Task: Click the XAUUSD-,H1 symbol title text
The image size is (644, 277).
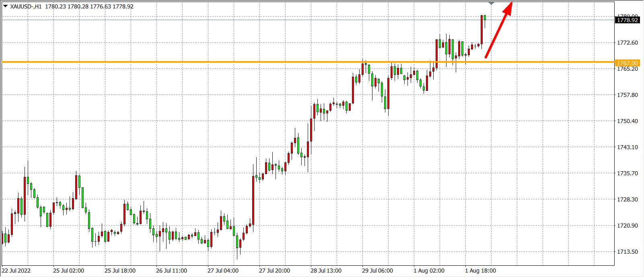Action: (26, 6)
